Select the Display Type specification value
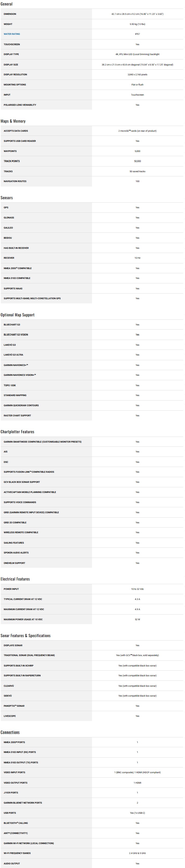 137,54
